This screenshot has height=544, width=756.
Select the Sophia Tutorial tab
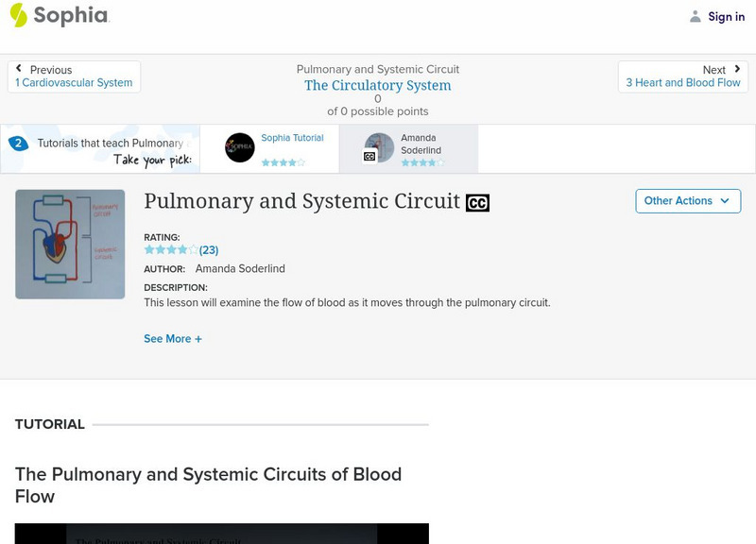coord(292,138)
